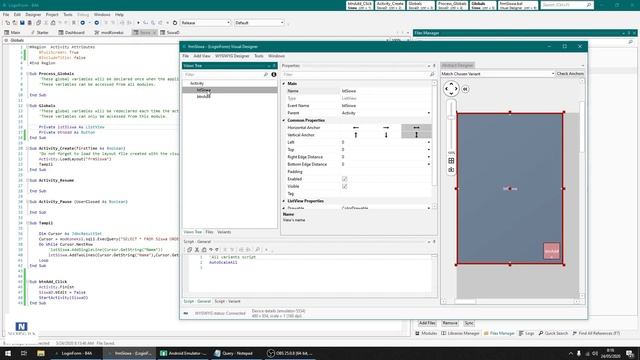Toggle the grid icon below zoom slider

[451, 161]
